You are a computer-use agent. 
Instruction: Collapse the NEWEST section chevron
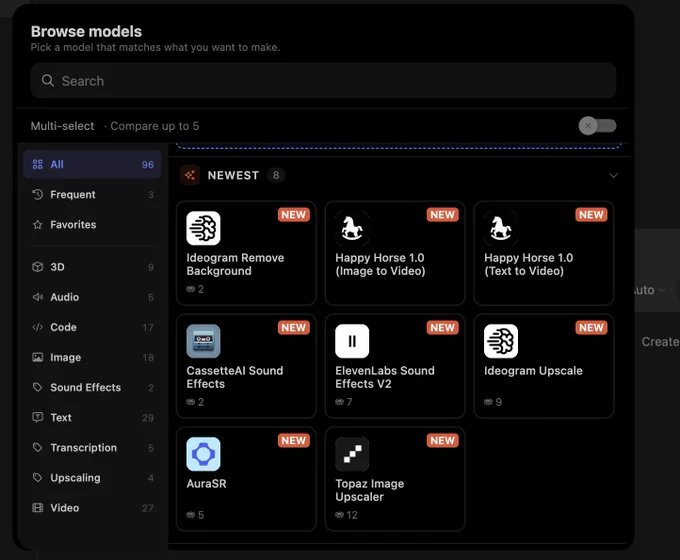click(613, 176)
